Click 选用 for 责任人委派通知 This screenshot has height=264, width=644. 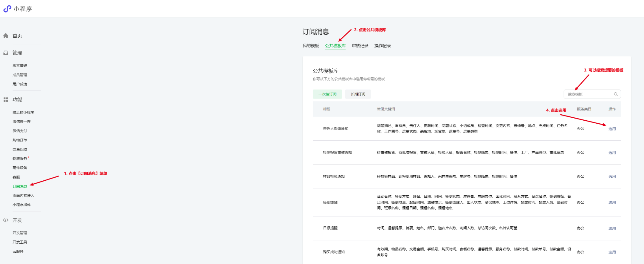click(x=612, y=129)
